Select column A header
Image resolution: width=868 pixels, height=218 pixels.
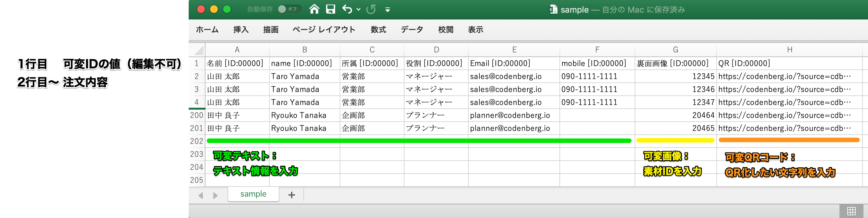pyautogui.click(x=237, y=50)
